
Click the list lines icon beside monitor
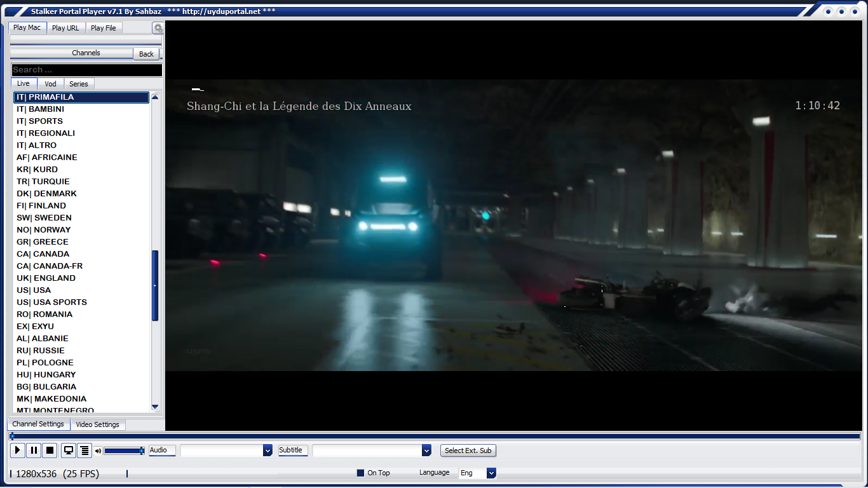pos(85,451)
